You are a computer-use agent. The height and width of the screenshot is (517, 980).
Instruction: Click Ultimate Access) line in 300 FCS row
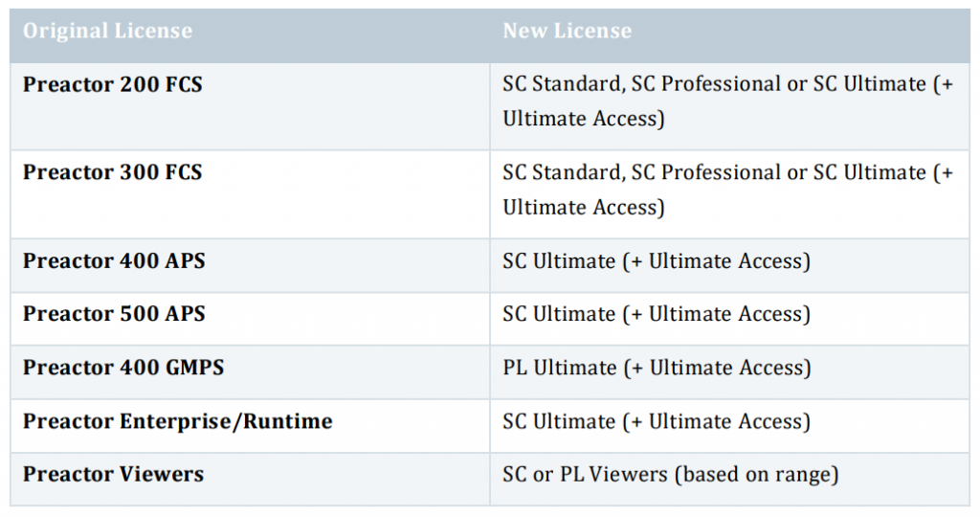(x=584, y=208)
